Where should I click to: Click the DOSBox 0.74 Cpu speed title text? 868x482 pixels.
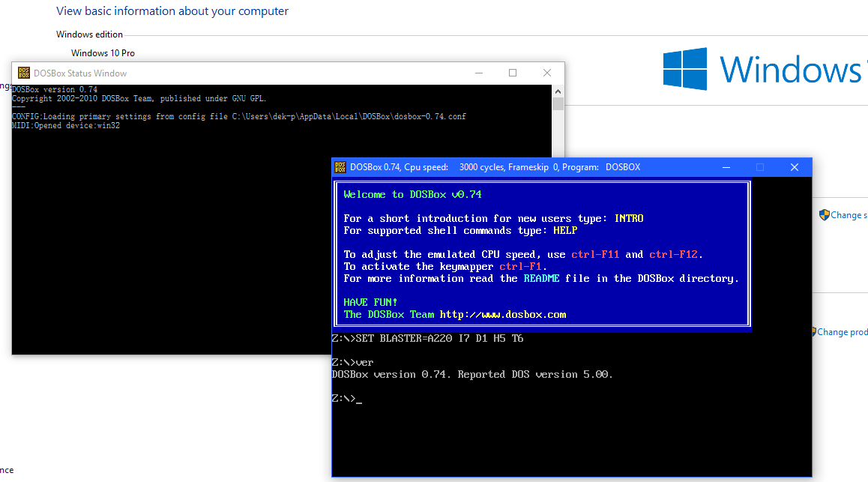point(495,167)
